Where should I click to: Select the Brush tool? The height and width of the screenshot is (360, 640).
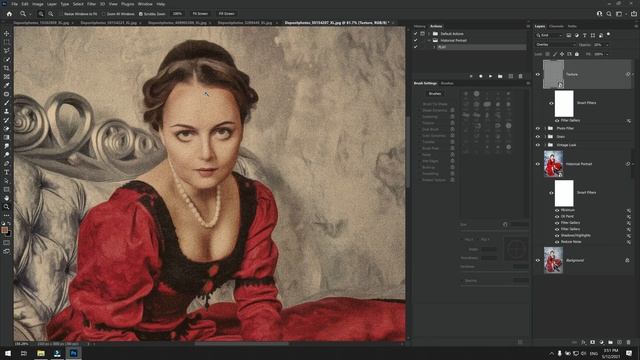pos(7,103)
